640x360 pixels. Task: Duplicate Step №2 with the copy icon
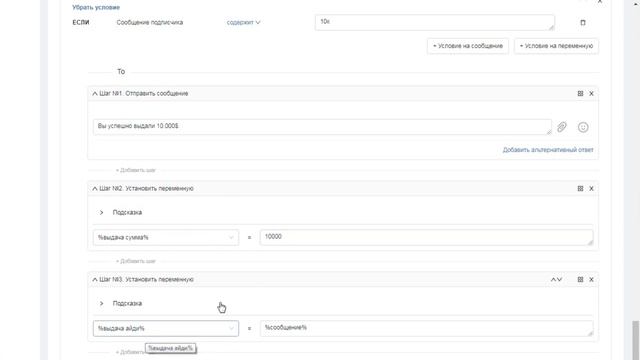pos(580,189)
